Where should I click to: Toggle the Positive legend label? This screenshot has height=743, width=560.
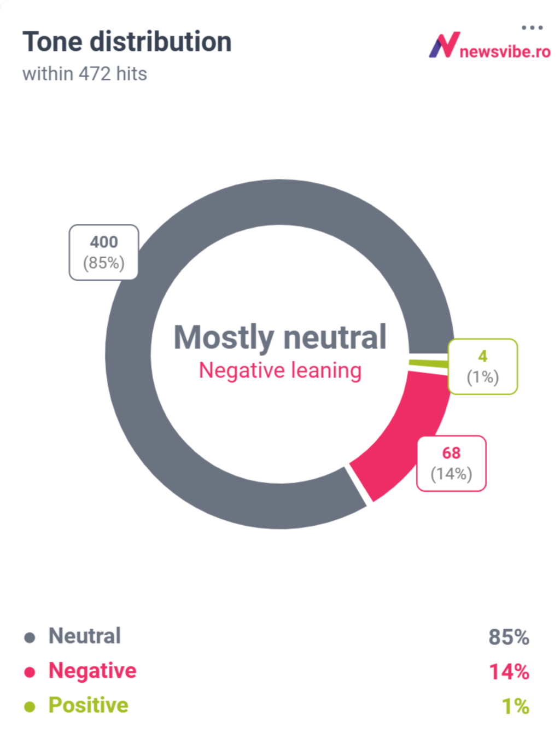[89, 705]
